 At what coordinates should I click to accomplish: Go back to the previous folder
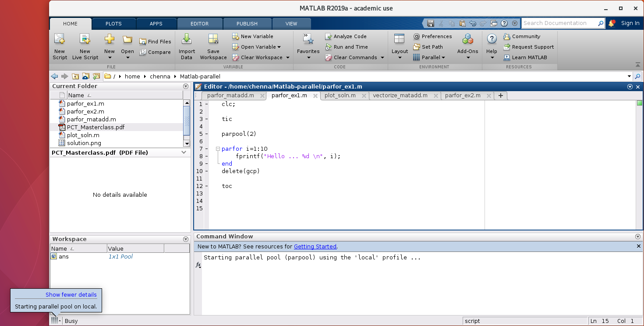[x=54, y=76]
